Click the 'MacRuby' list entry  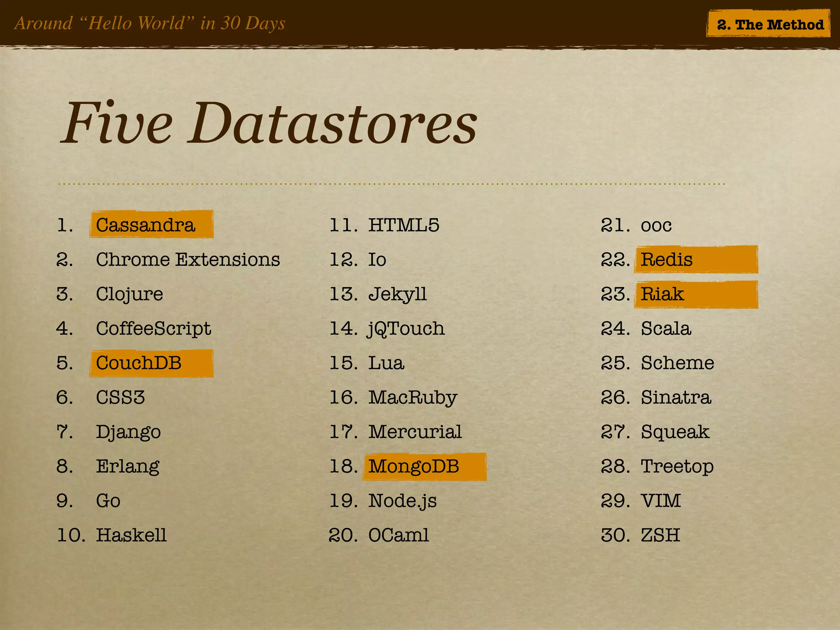tap(413, 398)
